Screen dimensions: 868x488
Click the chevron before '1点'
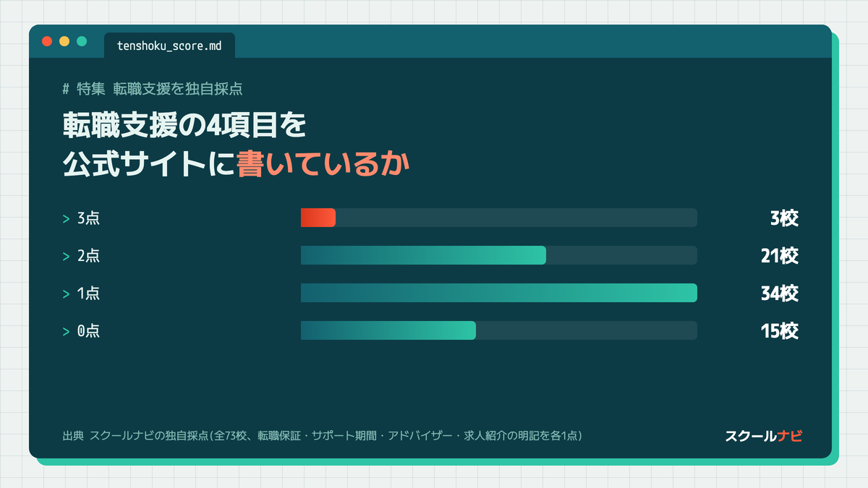[66, 294]
